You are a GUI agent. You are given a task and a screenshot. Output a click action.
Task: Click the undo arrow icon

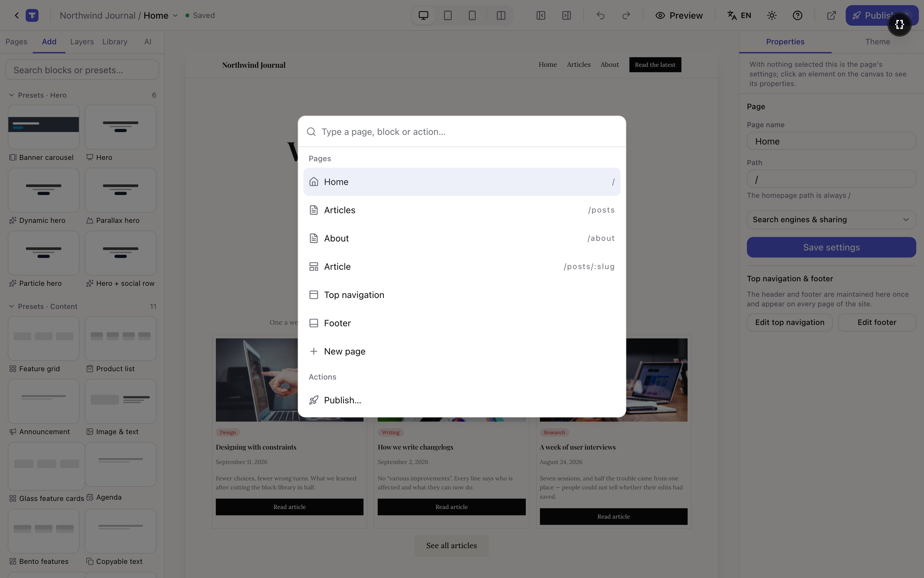[x=601, y=15]
